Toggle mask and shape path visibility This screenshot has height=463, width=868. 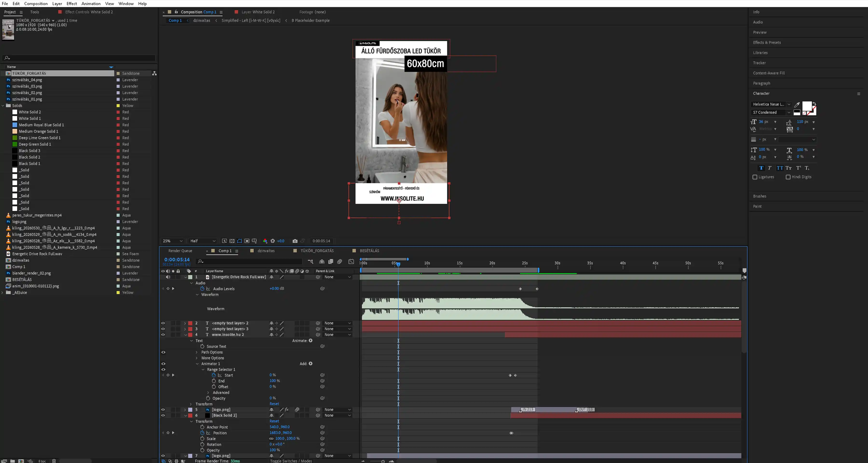239,241
